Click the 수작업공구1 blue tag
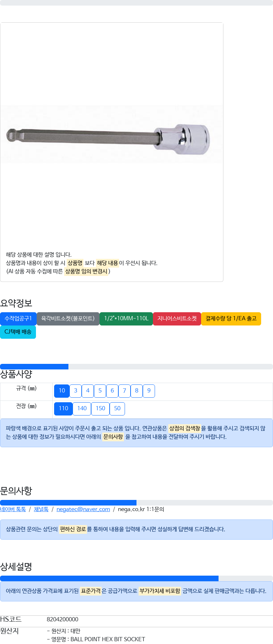The image size is (273, 644). 18,319
